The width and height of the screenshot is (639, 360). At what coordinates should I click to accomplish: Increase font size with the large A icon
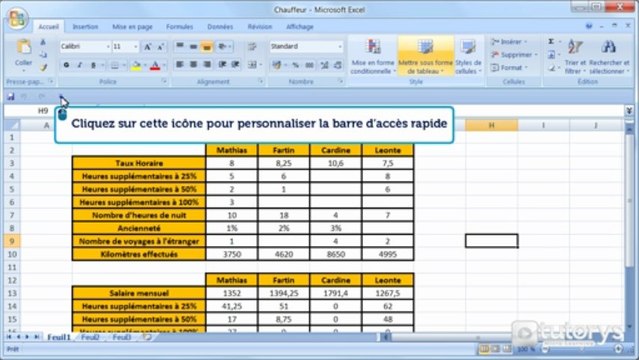[x=148, y=46]
